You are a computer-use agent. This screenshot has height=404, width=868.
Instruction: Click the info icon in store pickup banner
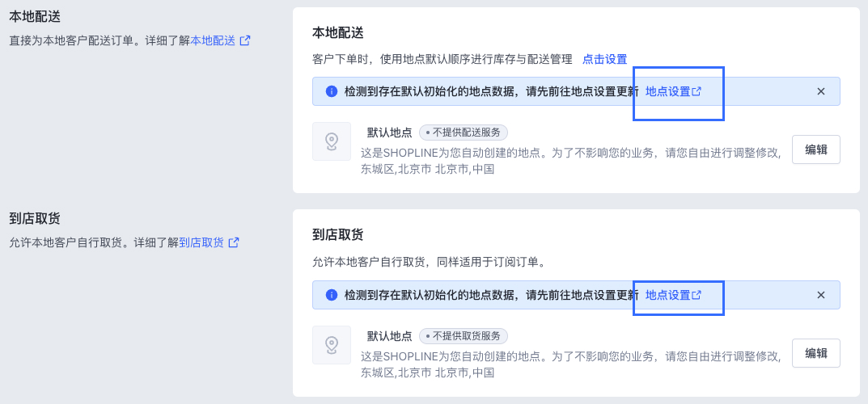tap(331, 296)
